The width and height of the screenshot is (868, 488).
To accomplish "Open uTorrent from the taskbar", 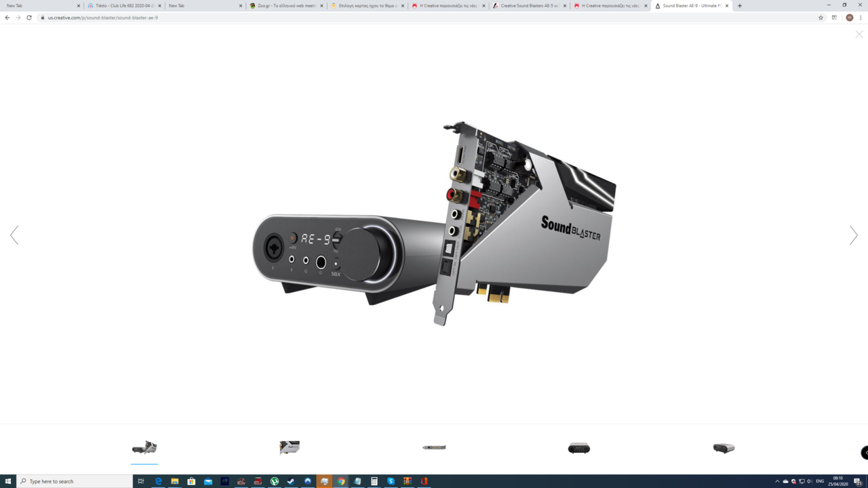I will click(x=275, y=481).
